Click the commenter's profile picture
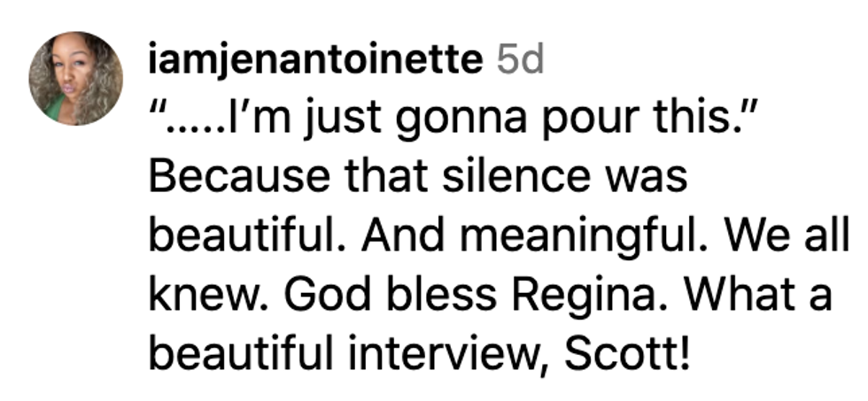The image size is (868, 401). click(x=75, y=79)
